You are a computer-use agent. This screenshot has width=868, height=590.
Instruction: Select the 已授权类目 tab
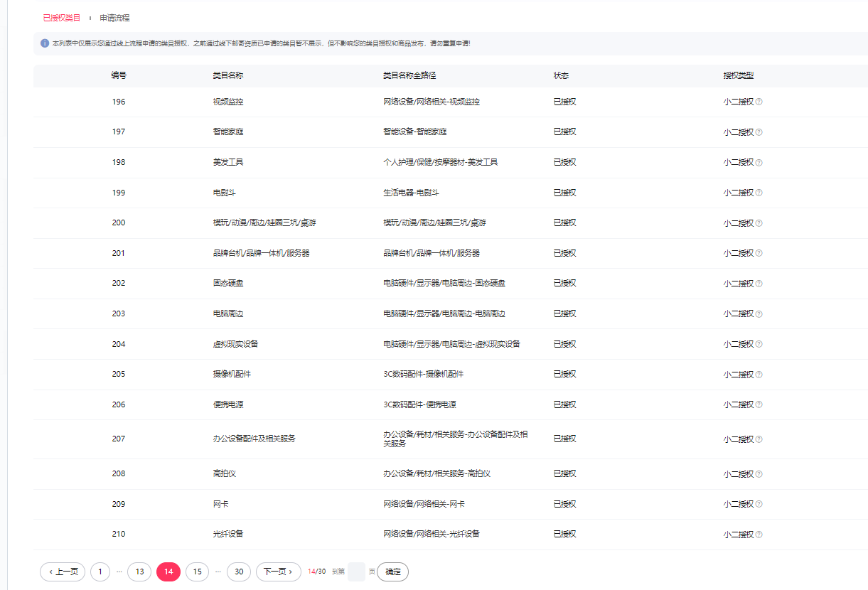click(62, 18)
